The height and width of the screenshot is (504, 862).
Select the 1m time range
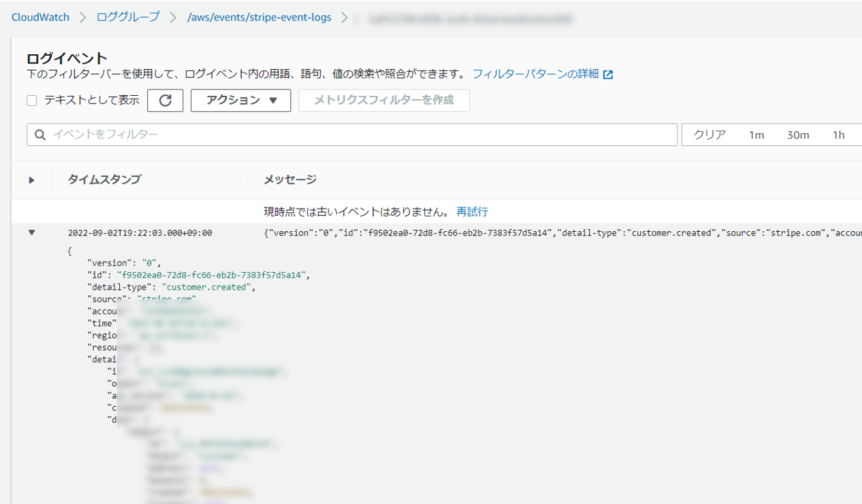point(756,135)
